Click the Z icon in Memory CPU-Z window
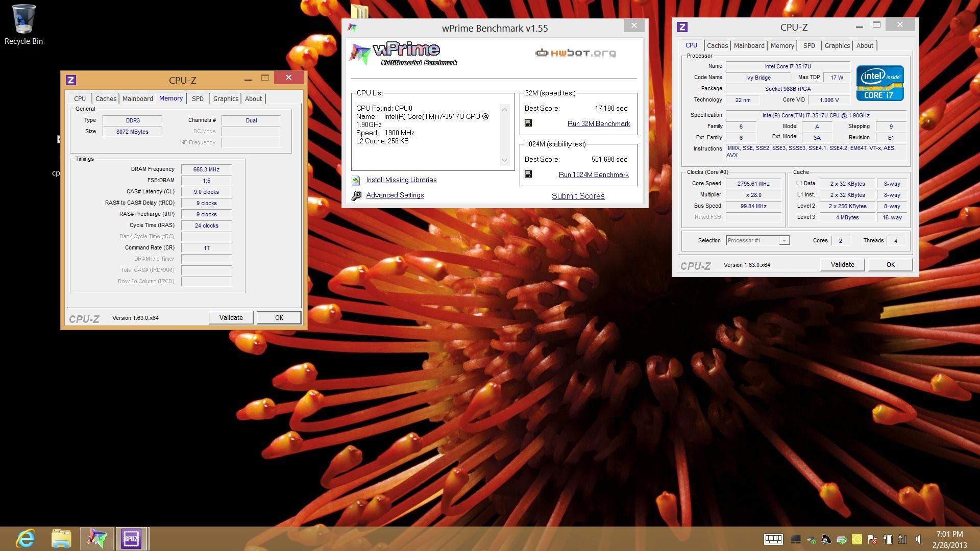Screen dimensions: 980x551 [71, 80]
